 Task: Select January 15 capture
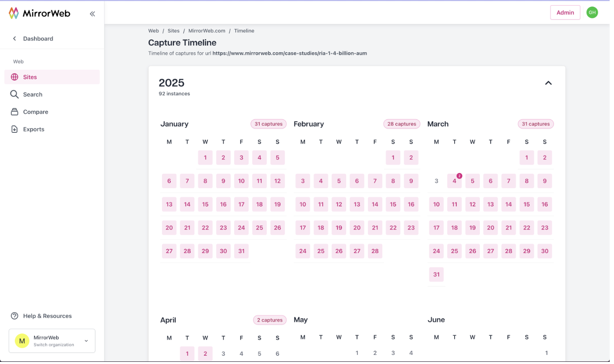coord(205,204)
